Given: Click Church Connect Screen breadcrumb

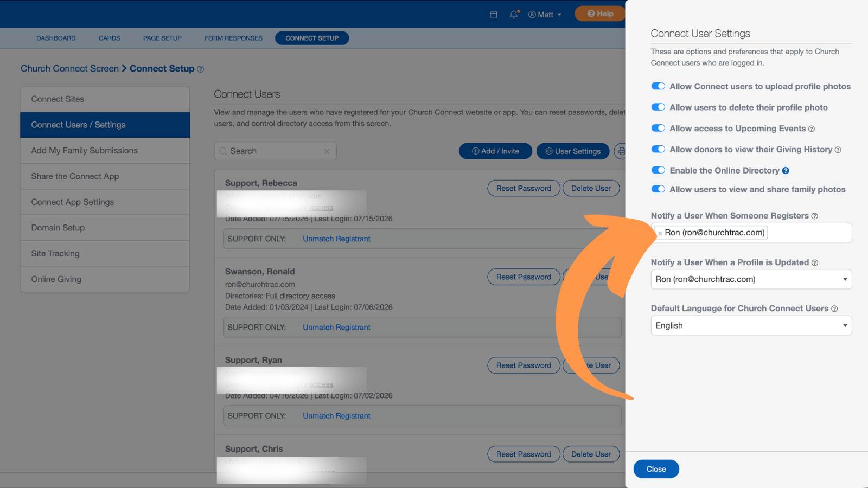Looking at the screenshot, I should coord(69,69).
